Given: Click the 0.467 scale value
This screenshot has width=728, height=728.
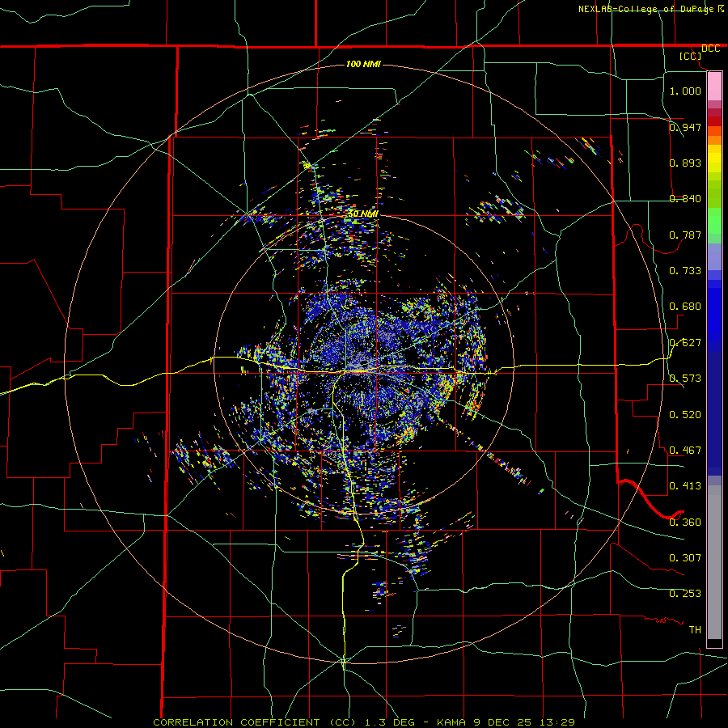Looking at the screenshot, I should (x=685, y=450).
